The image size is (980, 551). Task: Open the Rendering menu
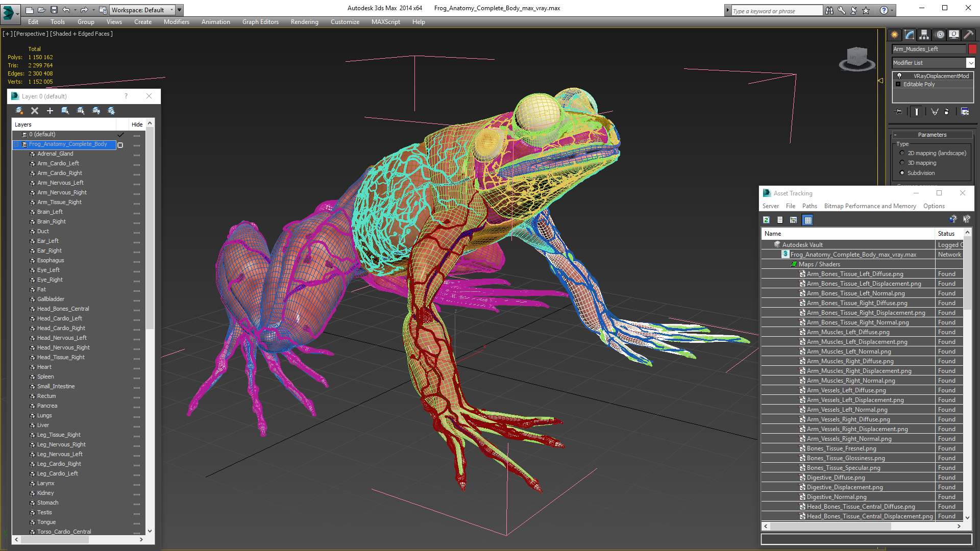pos(304,22)
